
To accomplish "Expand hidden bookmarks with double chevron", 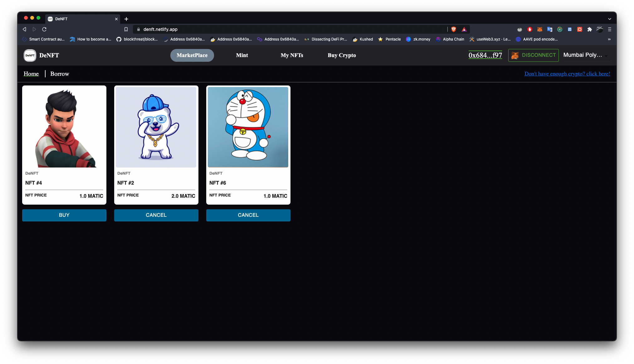I will 609,39.
